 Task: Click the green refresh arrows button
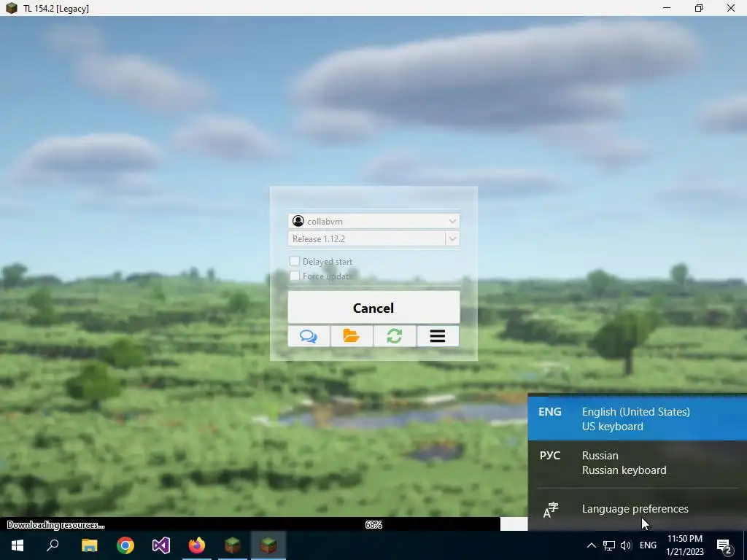395,336
